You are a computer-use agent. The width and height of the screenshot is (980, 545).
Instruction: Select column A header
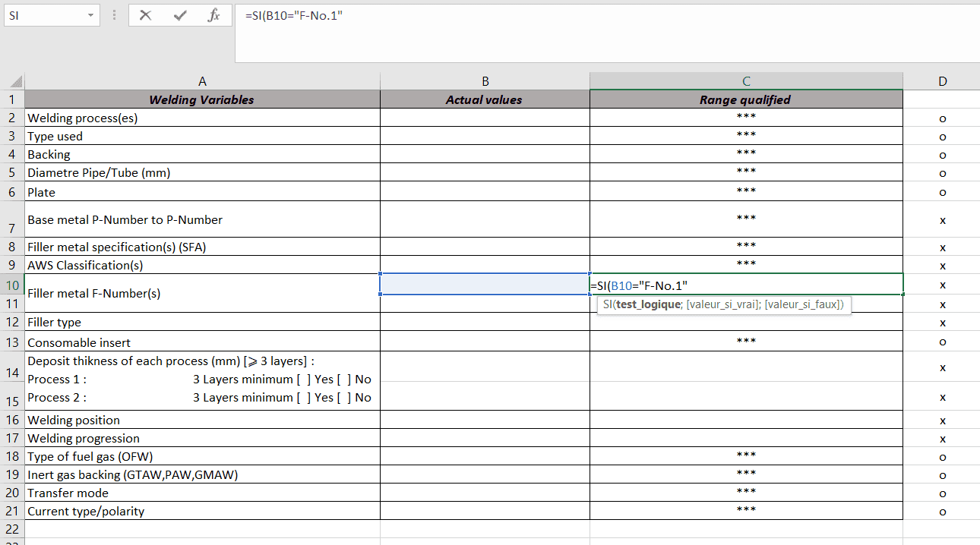pos(202,81)
